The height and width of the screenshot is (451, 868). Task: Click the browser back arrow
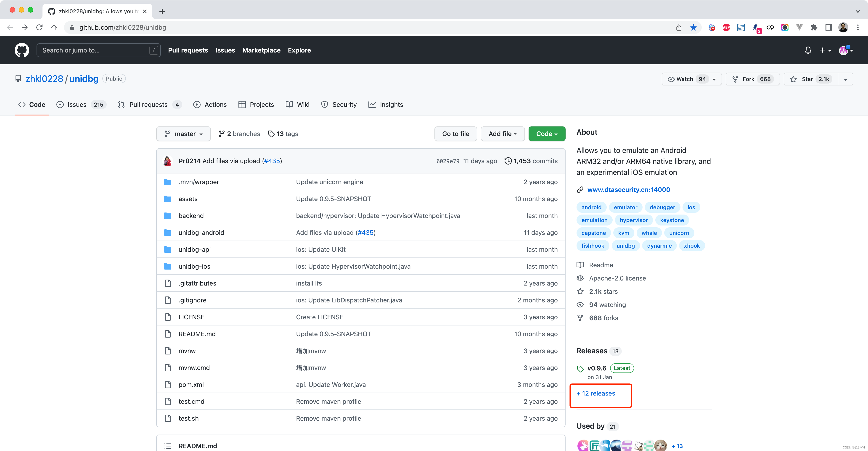10,27
